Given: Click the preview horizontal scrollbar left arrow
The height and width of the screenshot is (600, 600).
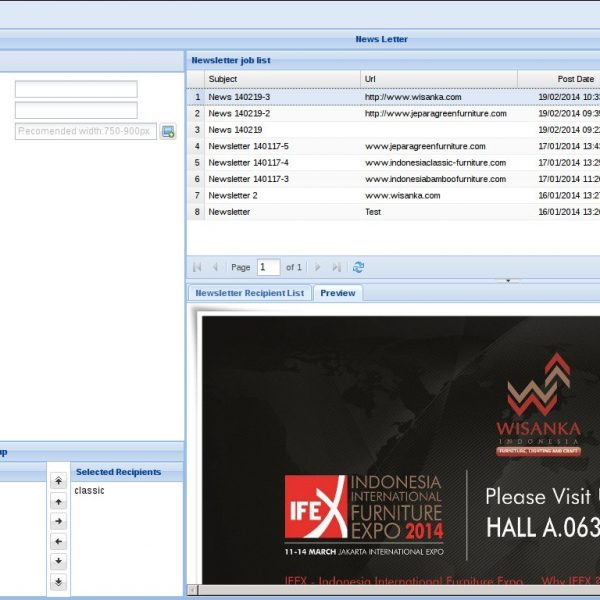Looking at the screenshot, I should [192, 590].
